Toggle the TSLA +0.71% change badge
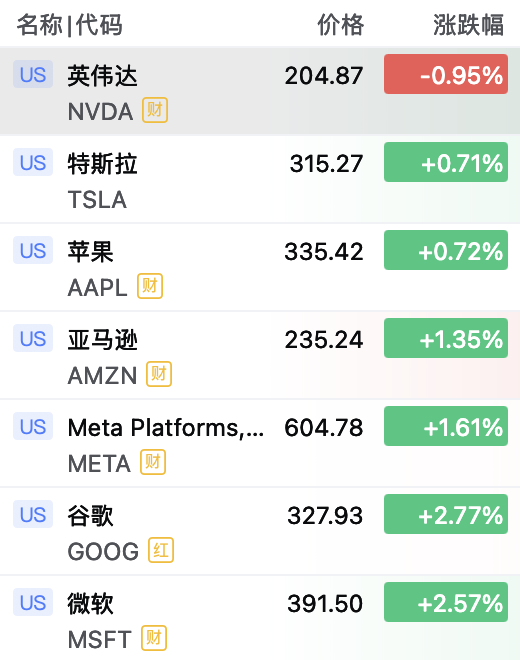This screenshot has height=660, width=520. pos(446,162)
